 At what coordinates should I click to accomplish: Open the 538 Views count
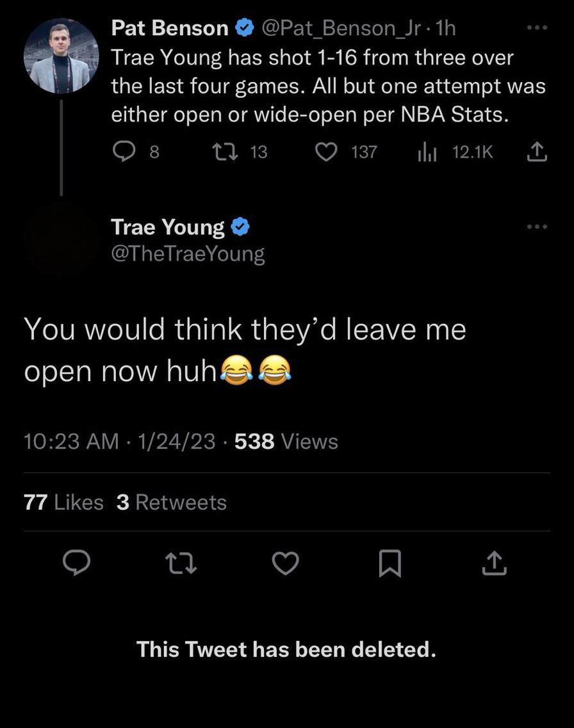[x=286, y=441]
